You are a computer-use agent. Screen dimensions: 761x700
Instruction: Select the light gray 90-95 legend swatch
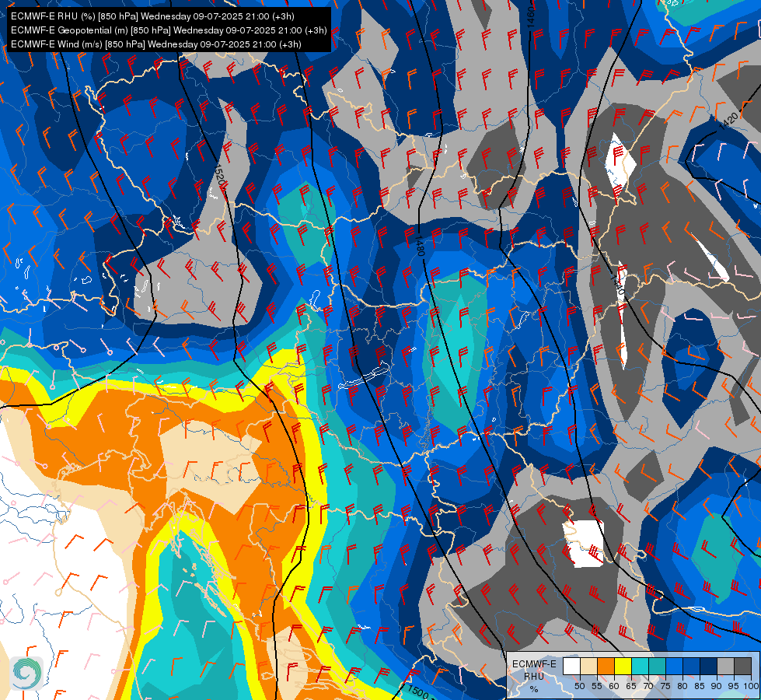tap(726, 666)
